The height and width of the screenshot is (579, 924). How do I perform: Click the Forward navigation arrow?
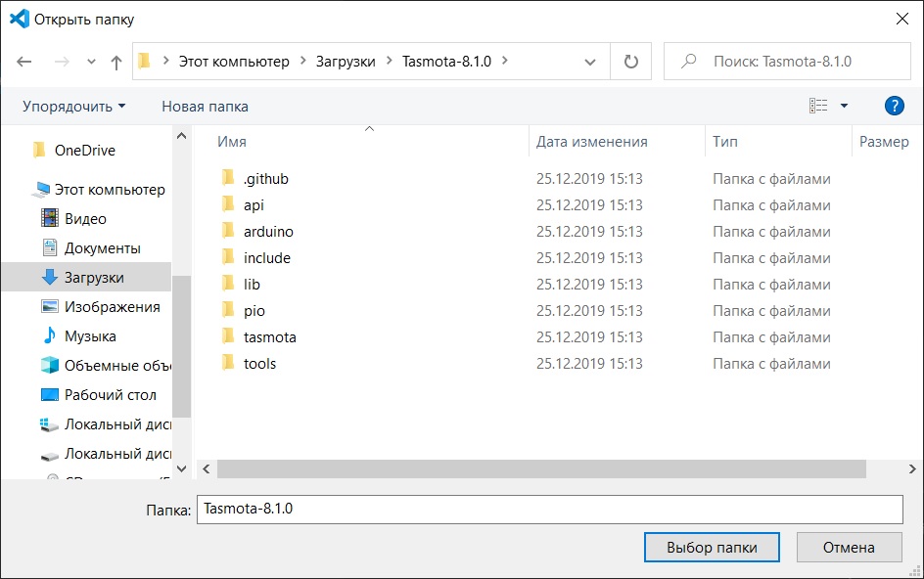pyautogui.click(x=62, y=62)
